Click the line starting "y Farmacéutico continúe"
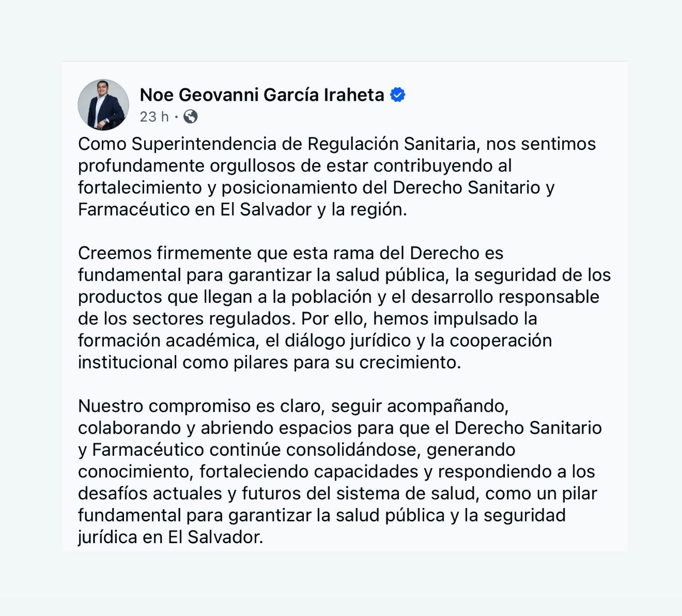This screenshot has width=682, height=616. point(296,450)
